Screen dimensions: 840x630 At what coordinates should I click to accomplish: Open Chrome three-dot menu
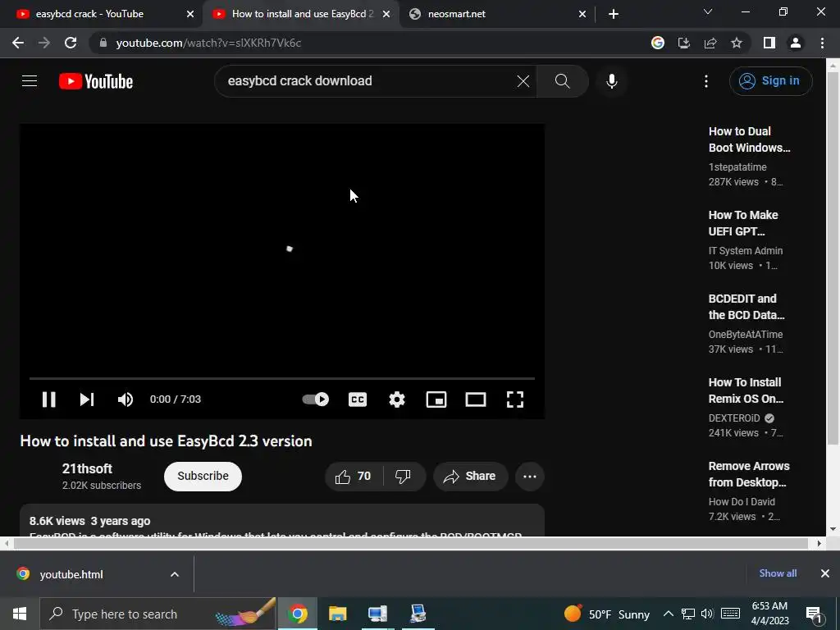[x=822, y=43]
